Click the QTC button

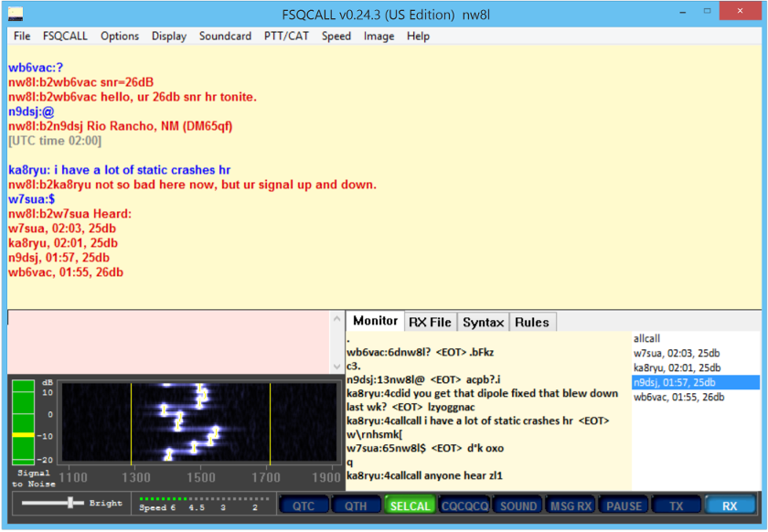click(x=304, y=506)
